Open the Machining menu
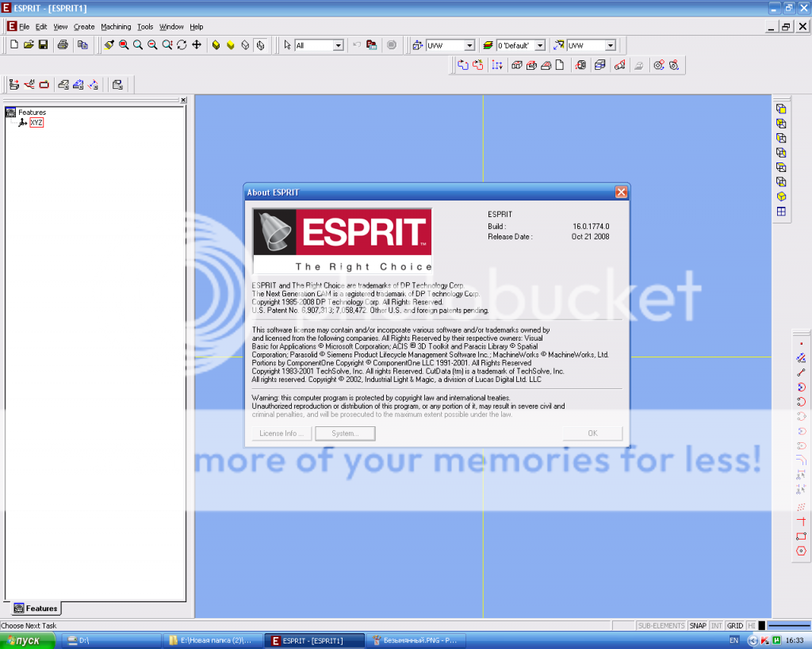Viewport: 812px width, 649px height. (x=116, y=27)
